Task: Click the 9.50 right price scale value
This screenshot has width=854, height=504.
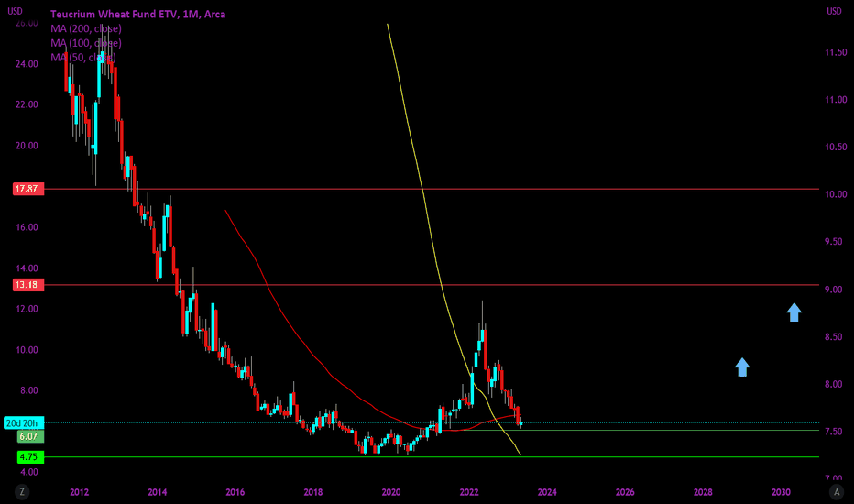Action: (836, 242)
